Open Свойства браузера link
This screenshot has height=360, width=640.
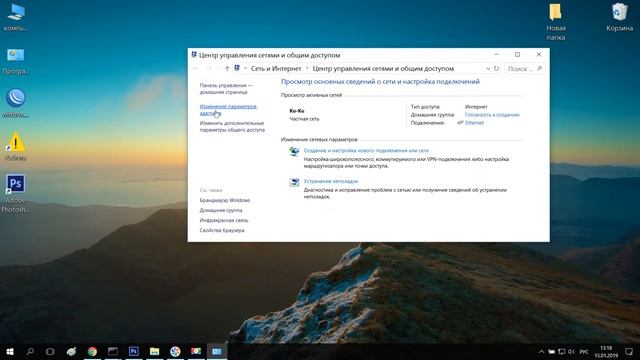point(222,230)
